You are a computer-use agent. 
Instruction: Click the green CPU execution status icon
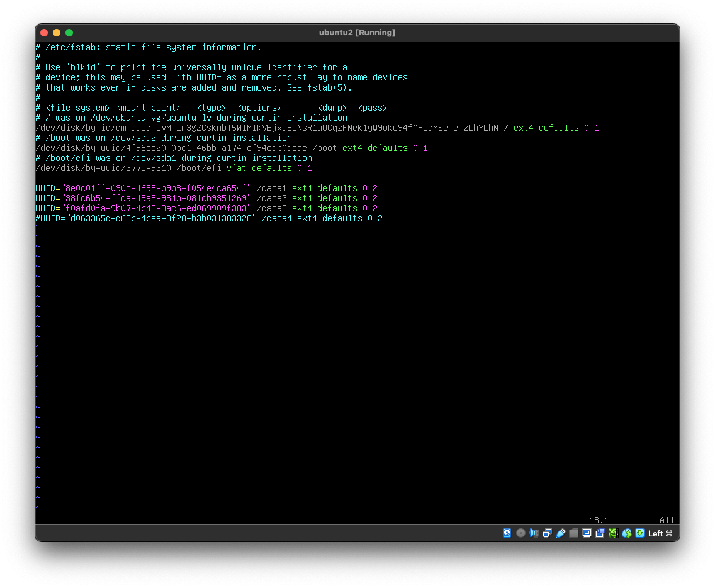613,533
